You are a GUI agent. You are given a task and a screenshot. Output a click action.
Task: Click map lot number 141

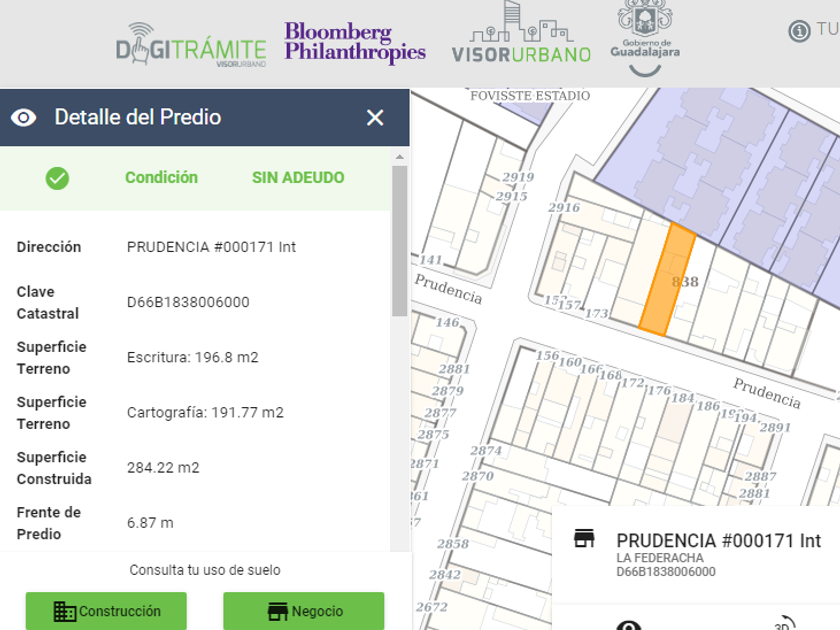(431, 260)
